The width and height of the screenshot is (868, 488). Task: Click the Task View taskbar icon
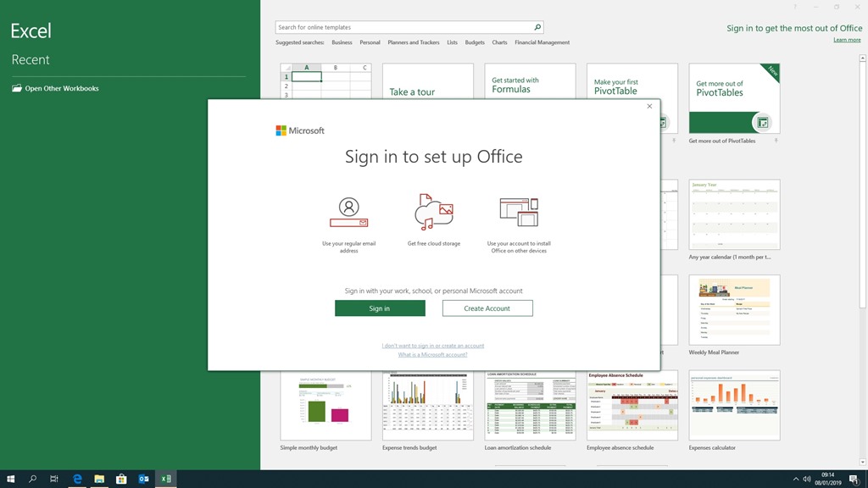(54, 479)
